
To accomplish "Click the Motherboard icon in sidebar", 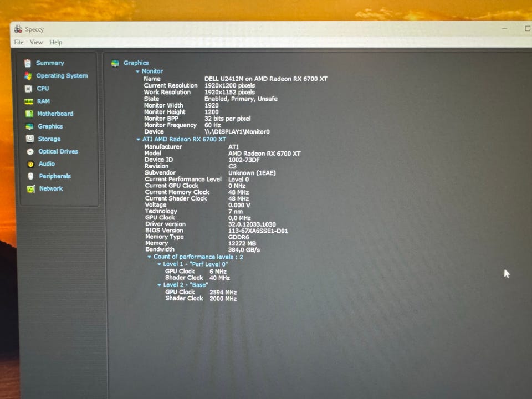I will tap(29, 114).
